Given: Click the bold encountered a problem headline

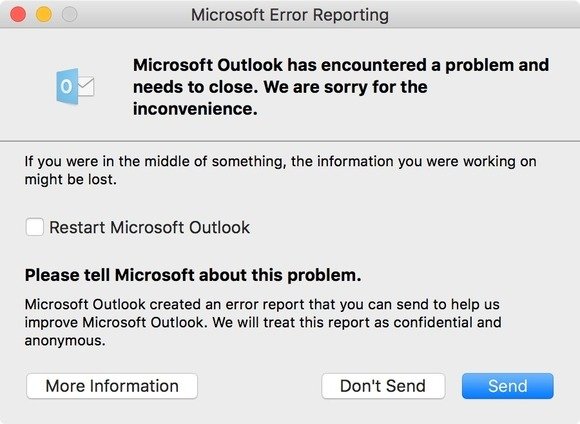Looking at the screenshot, I should pyautogui.click(x=341, y=87).
